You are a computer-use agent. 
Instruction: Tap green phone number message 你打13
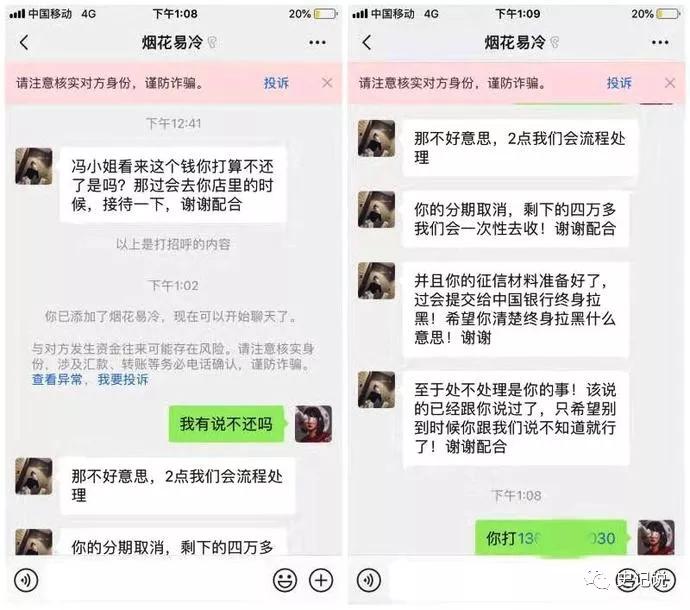[551, 538]
